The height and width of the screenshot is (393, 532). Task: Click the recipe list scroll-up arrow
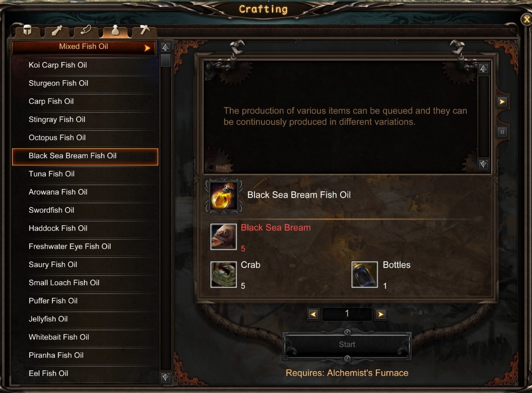[166, 47]
